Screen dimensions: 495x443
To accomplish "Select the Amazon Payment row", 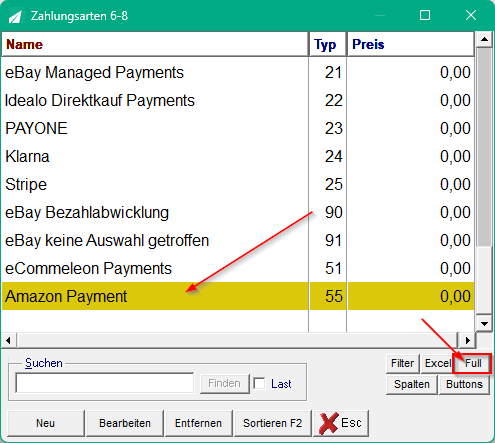I will [x=238, y=296].
